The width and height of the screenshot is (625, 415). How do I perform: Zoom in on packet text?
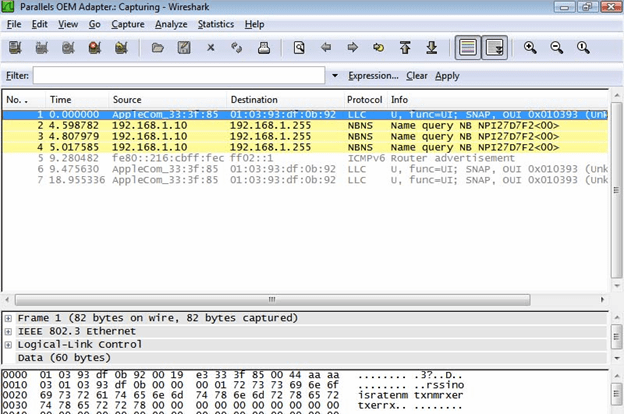click(530, 48)
